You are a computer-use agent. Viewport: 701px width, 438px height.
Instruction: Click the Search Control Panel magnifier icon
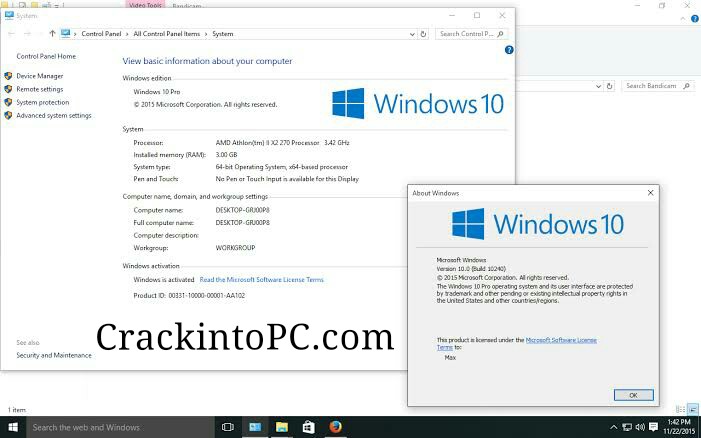pos(501,34)
